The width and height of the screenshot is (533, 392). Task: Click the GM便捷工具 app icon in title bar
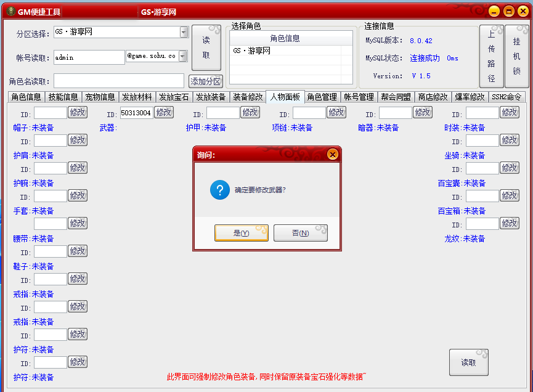(9, 11)
